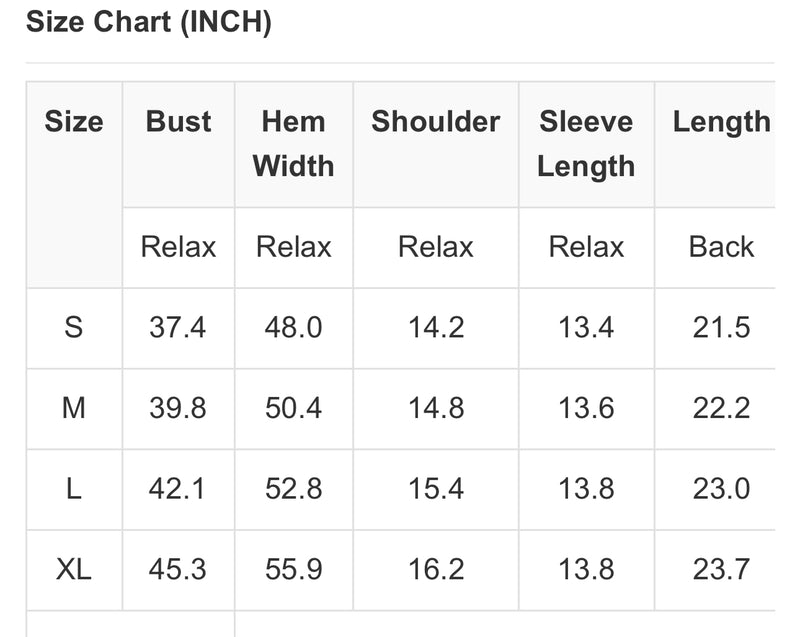This screenshot has height=637, width=800.
Task: Select bust value 45.3 for XL
Action: click(178, 569)
